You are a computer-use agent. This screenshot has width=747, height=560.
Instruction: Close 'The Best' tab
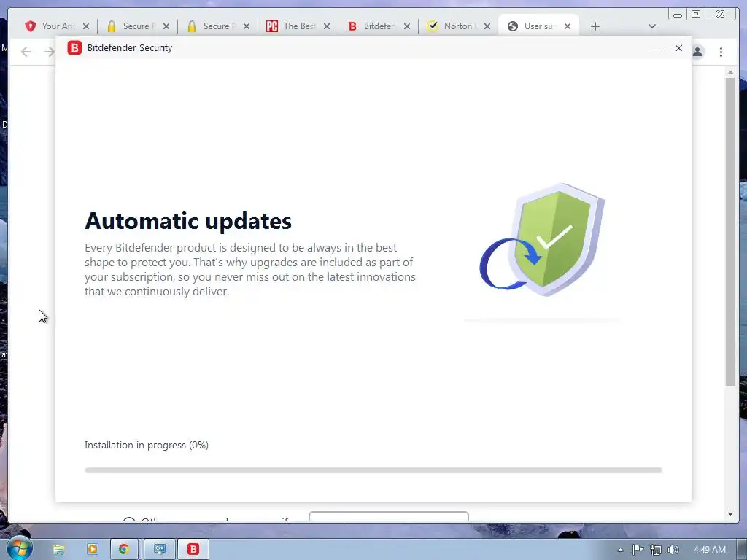coord(326,26)
